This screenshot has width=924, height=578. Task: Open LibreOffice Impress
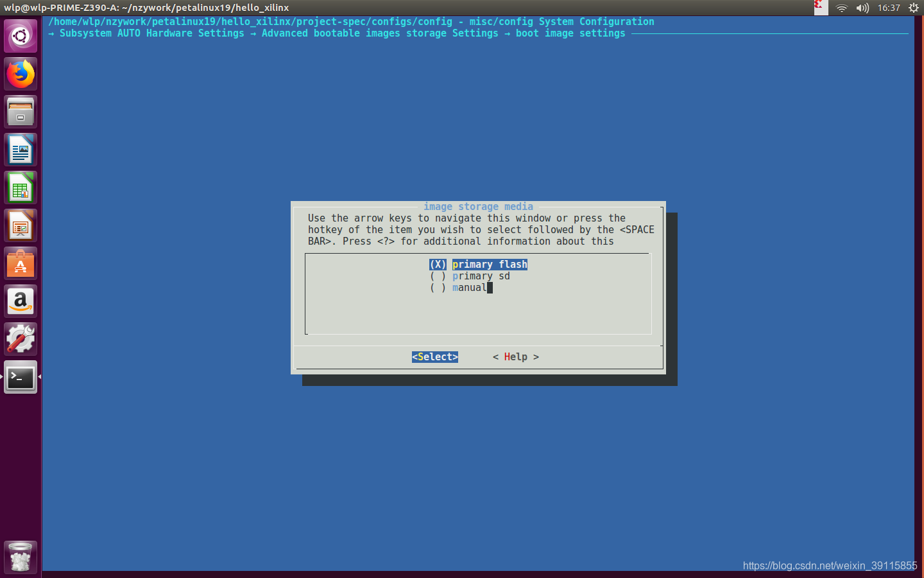20,225
